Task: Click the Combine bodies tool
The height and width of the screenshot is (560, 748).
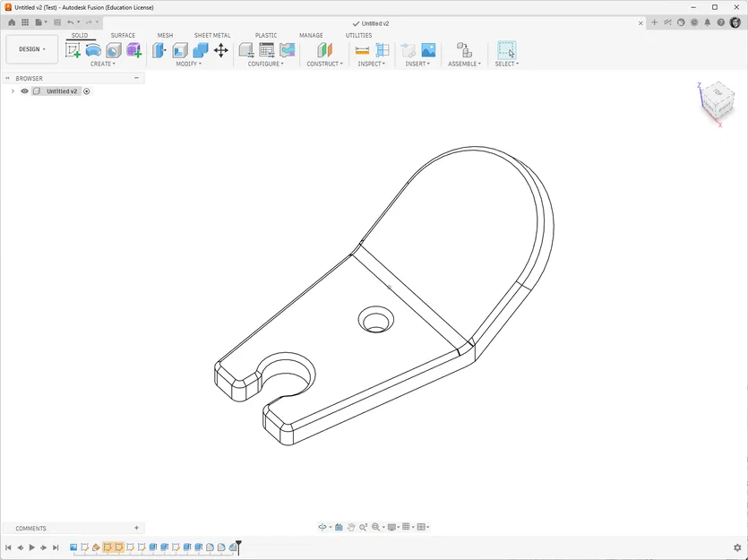Action: [201, 50]
